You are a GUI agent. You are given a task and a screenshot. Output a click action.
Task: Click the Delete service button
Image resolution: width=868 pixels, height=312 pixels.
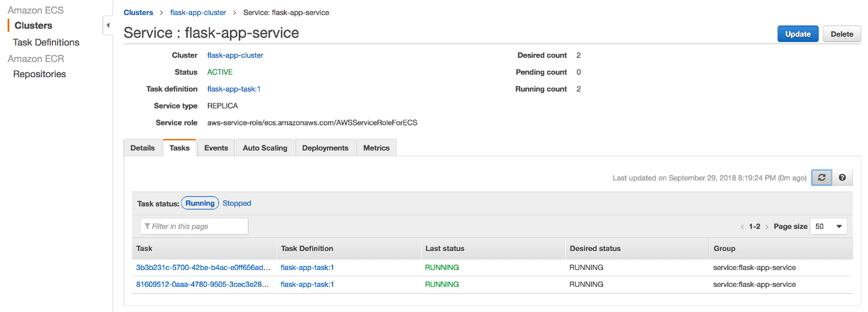842,34
